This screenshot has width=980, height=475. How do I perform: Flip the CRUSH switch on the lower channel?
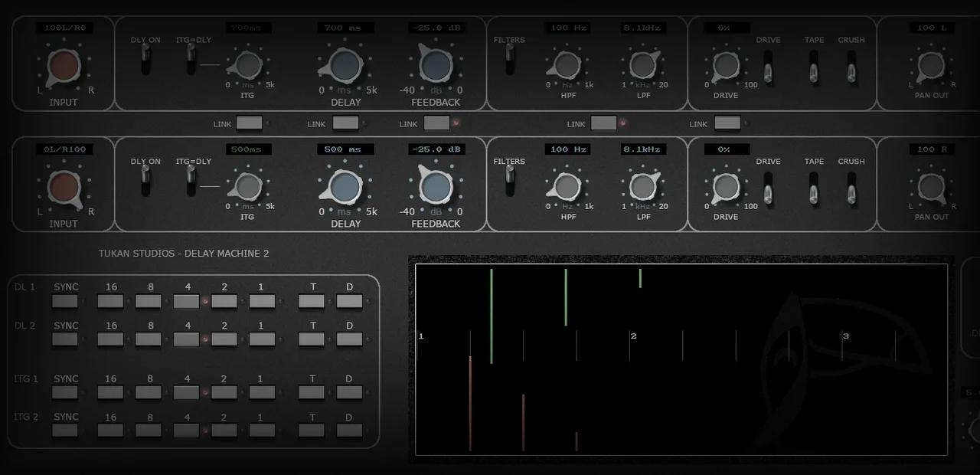pyautogui.click(x=851, y=188)
